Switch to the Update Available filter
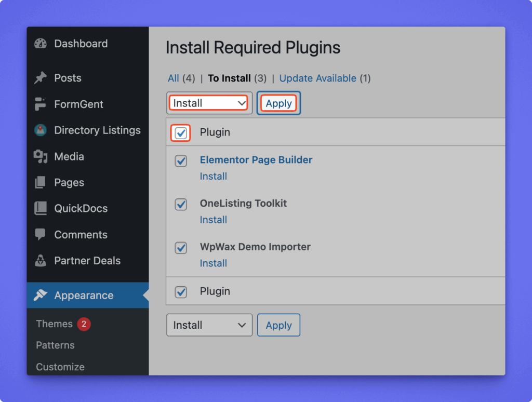Viewport: 532px width, 402px height. click(x=317, y=78)
